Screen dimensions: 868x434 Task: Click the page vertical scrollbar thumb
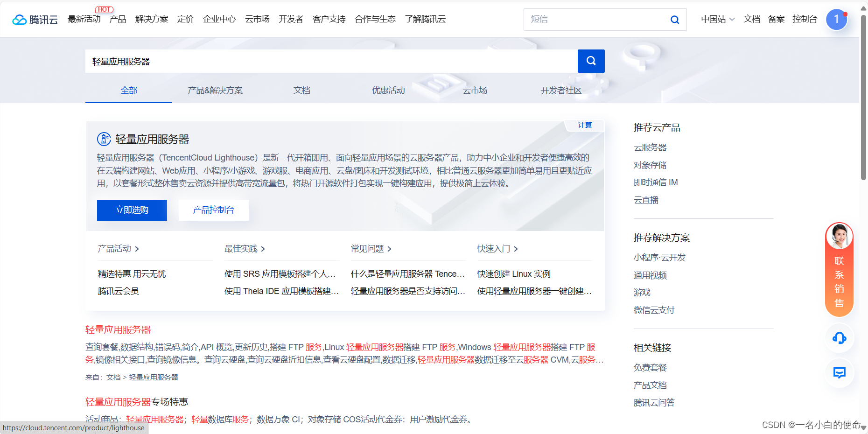864,97
